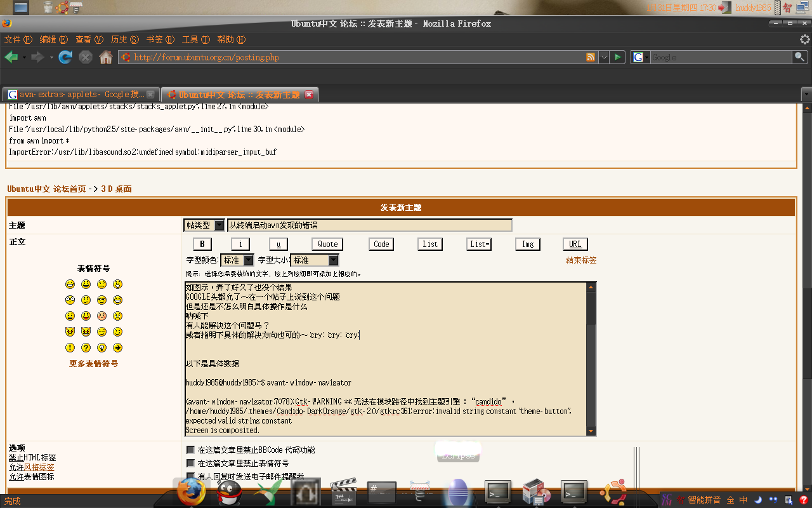Click the i italic BBCode button

[x=240, y=244]
